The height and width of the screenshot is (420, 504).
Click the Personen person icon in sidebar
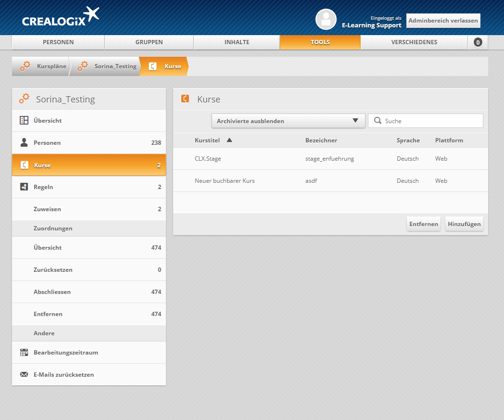click(x=24, y=143)
